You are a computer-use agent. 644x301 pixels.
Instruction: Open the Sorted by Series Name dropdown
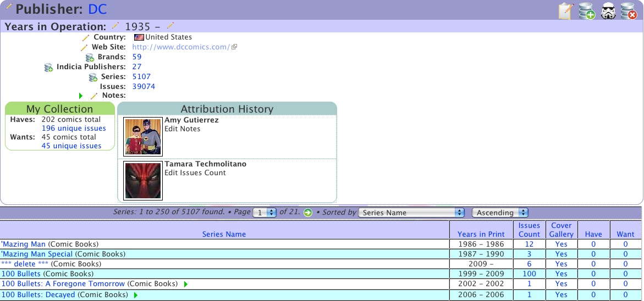[x=411, y=213]
